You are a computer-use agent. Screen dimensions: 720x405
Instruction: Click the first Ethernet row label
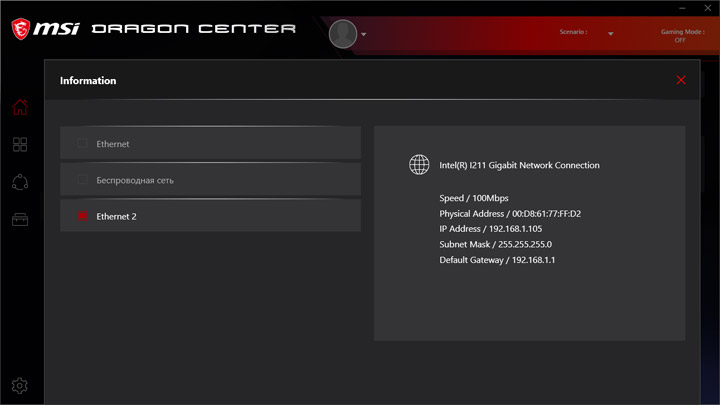[112, 144]
